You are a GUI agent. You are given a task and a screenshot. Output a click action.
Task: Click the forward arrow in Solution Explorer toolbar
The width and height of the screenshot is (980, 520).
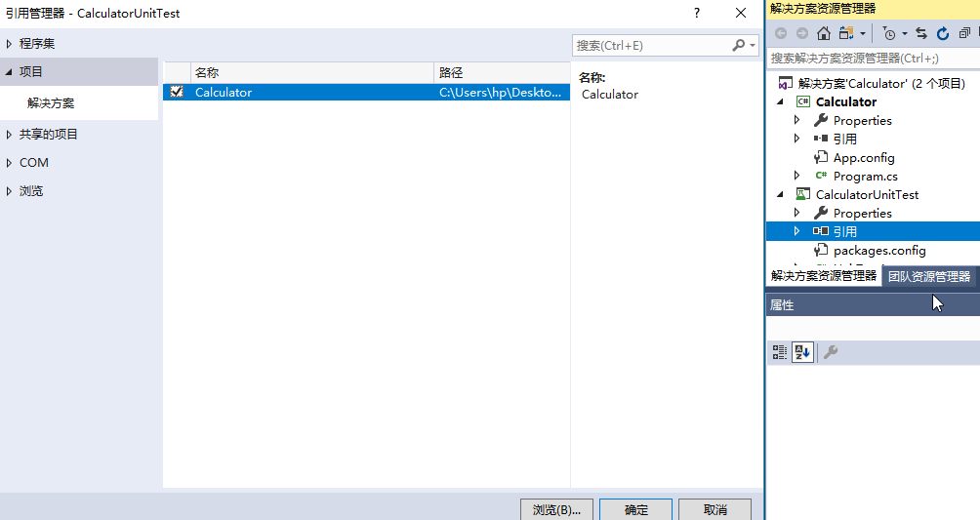coord(802,33)
